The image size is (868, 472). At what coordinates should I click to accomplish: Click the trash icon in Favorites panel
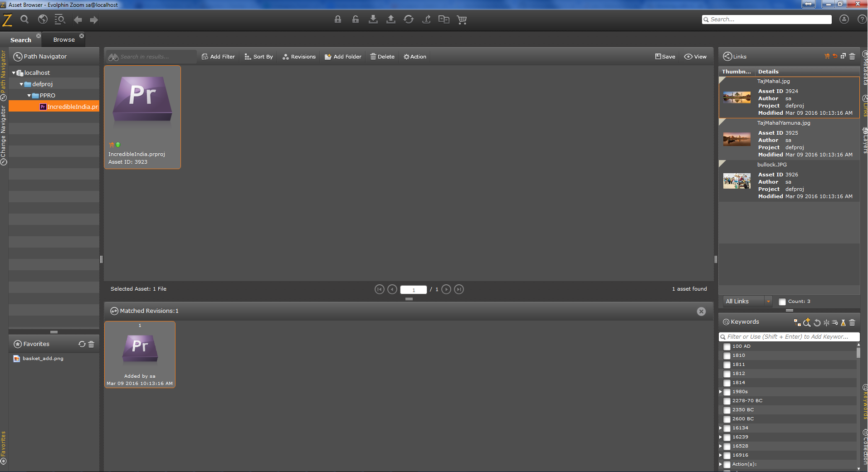point(91,344)
